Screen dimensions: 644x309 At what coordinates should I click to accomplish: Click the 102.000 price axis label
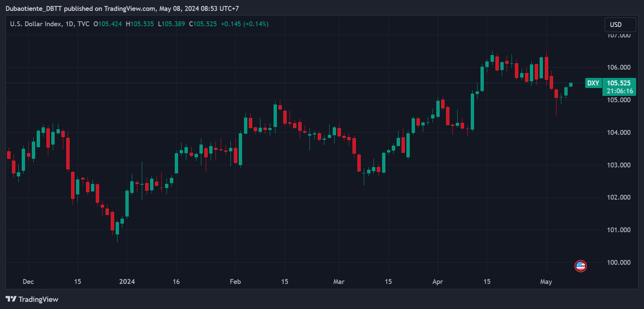click(x=619, y=197)
